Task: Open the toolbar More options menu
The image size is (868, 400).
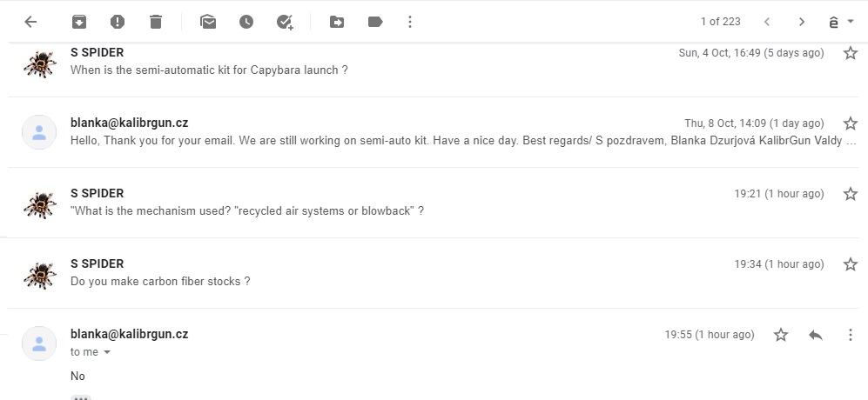Action: tap(410, 22)
